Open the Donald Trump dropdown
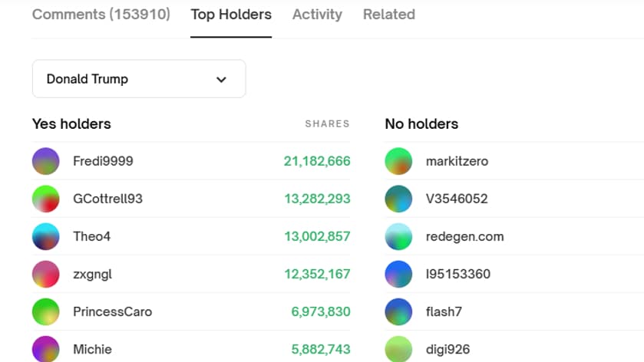The height and width of the screenshot is (362, 644). (x=138, y=79)
